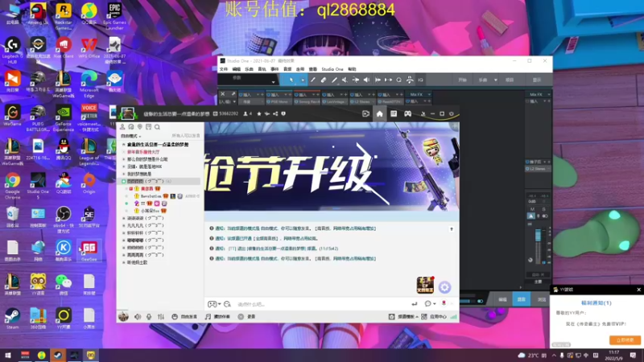Click the video play icon in YY title bar
The height and width of the screenshot is (362, 644).
pos(366,113)
